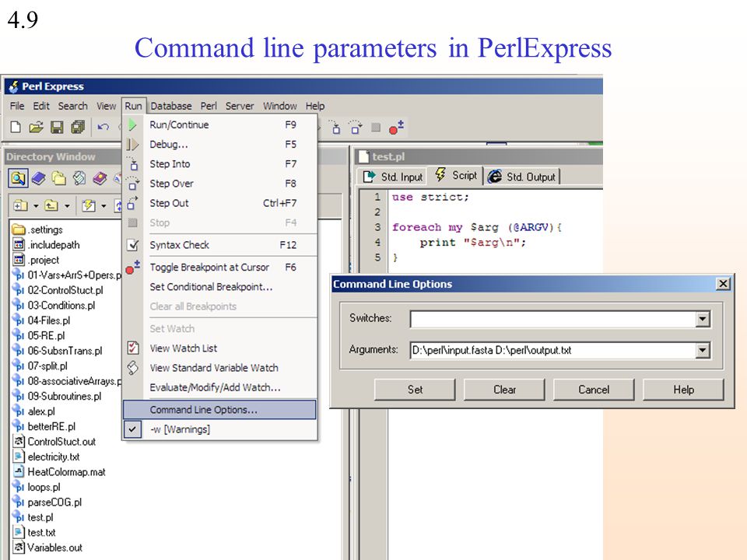Click the New file toolbar icon

click(x=16, y=127)
